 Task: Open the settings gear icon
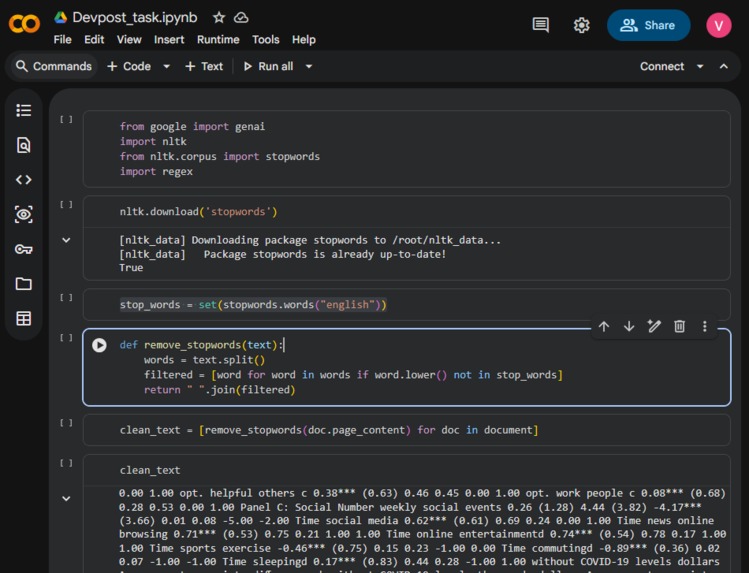coord(581,25)
